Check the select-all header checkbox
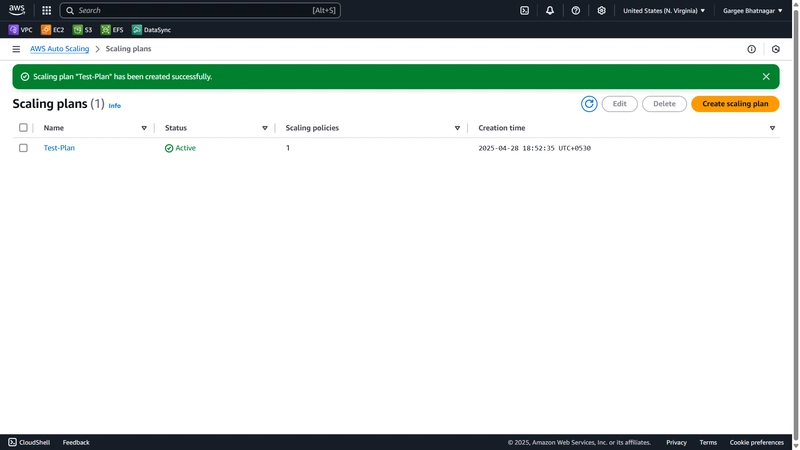 click(23, 128)
